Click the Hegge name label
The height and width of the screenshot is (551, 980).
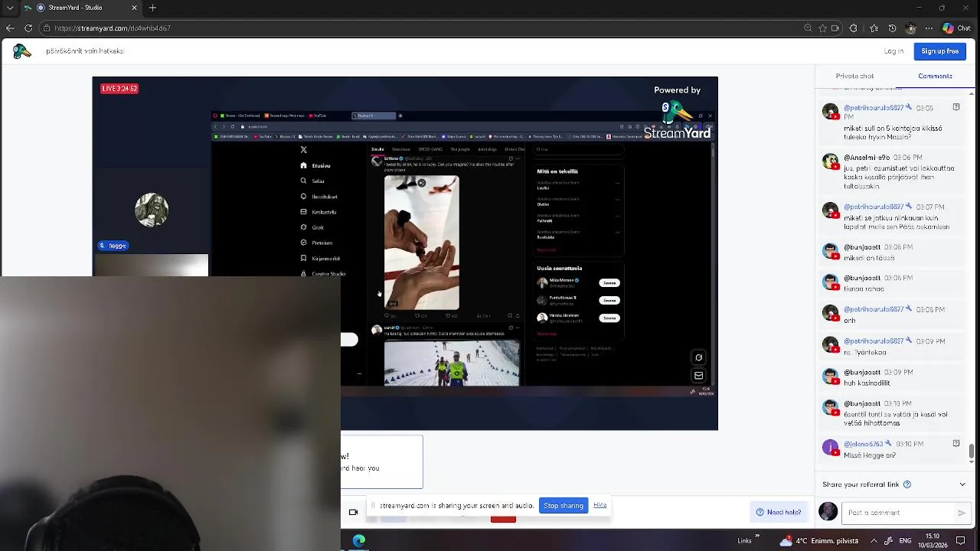(113, 246)
